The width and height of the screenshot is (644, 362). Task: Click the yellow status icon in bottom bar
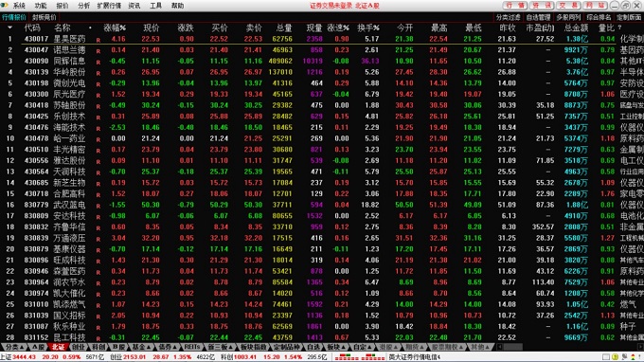tap(615, 356)
